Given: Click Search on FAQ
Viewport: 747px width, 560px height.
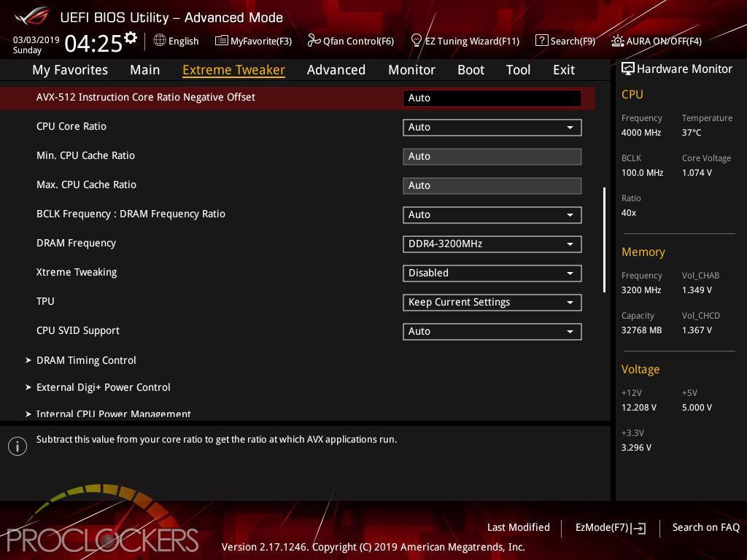Looking at the screenshot, I should (x=705, y=528).
